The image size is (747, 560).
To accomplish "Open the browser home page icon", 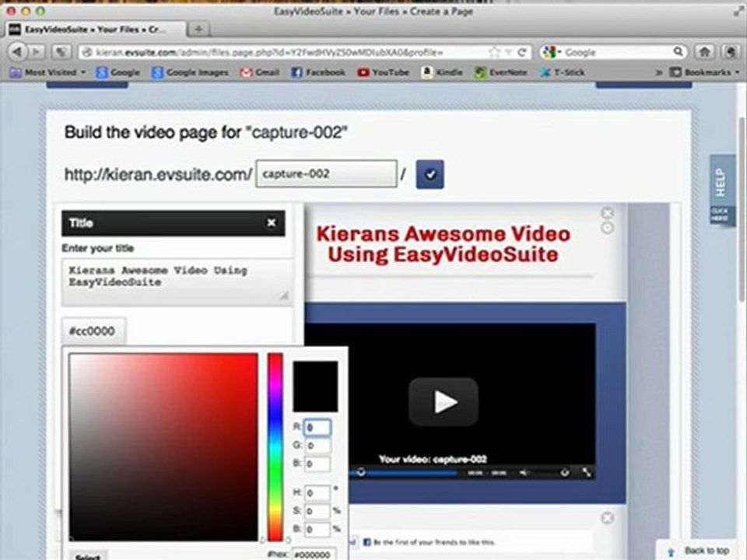I will point(705,51).
